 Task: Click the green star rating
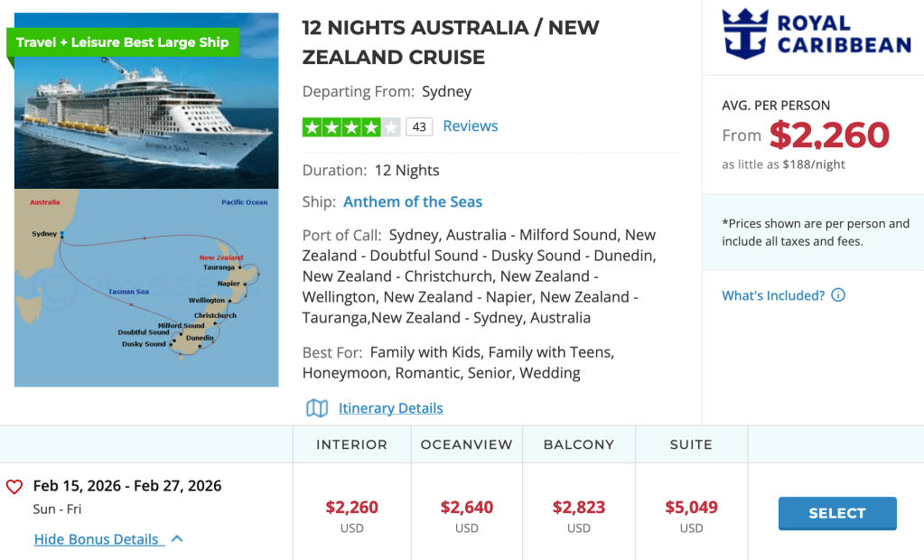[x=350, y=127]
